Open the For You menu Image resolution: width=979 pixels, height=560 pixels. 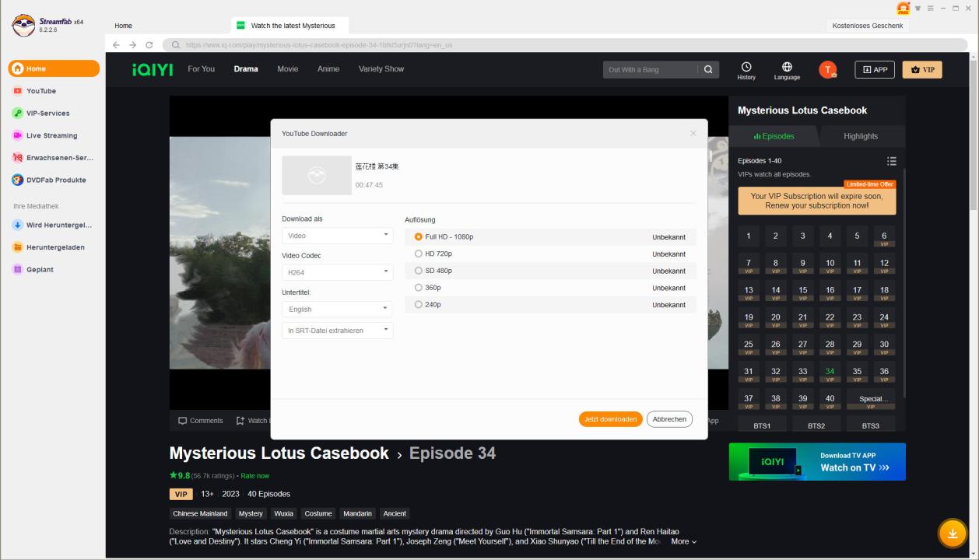point(202,69)
